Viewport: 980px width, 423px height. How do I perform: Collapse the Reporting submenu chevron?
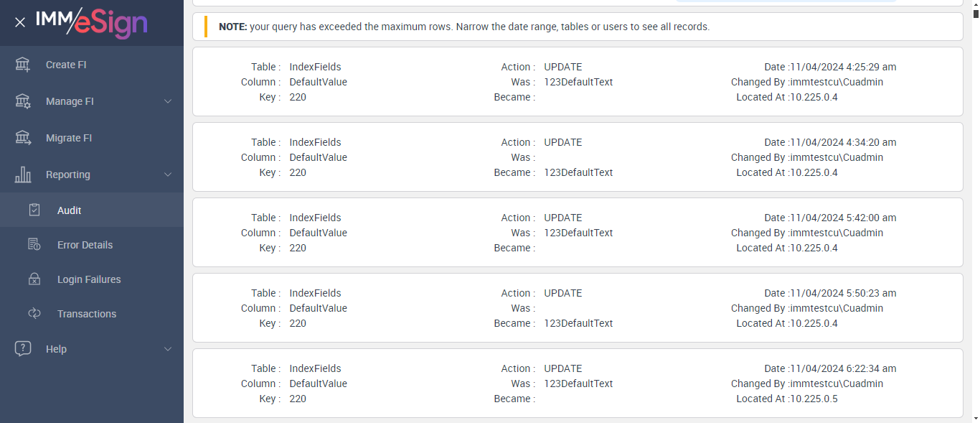[168, 175]
